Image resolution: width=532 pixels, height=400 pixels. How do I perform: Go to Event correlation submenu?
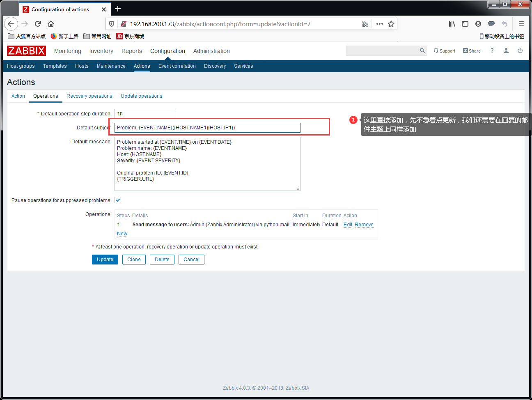[177, 66]
